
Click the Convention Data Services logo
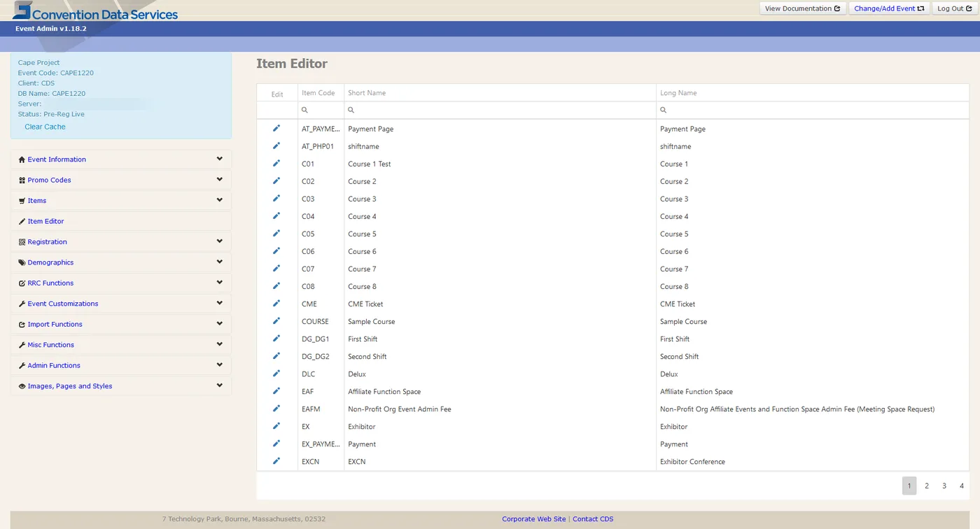95,11
